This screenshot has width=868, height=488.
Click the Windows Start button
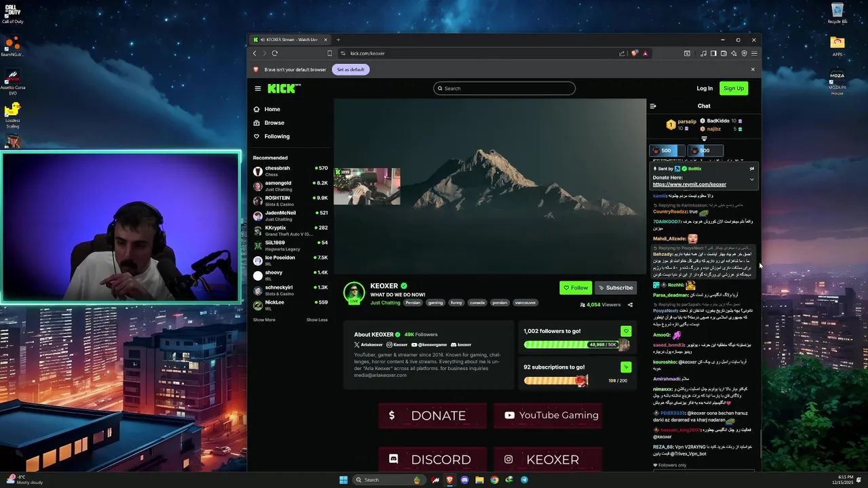[343, 480]
